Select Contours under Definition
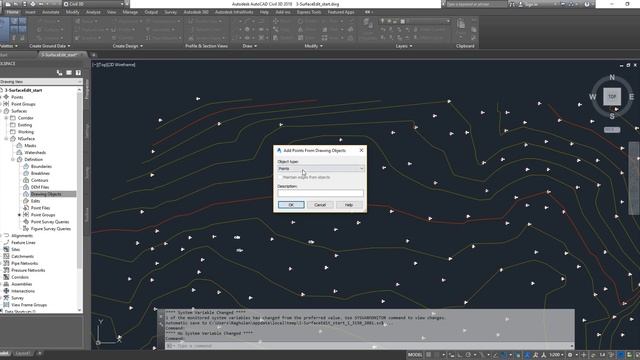Image resolution: width=640 pixels, height=360 pixels. (x=40, y=180)
